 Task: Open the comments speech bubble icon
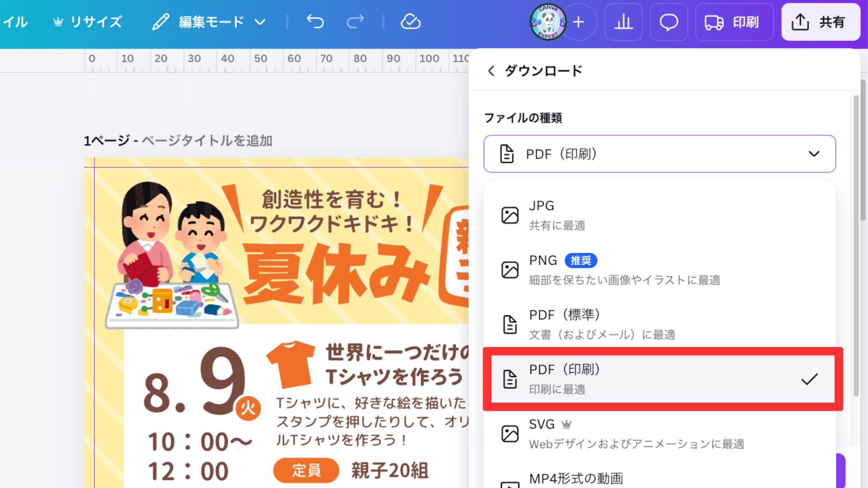pyautogui.click(x=669, y=22)
